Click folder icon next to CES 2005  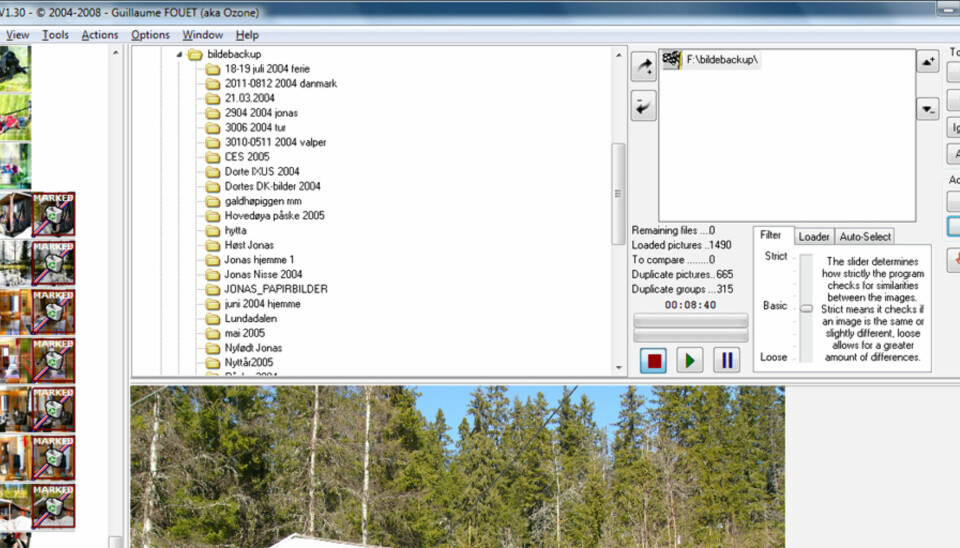[x=212, y=157]
